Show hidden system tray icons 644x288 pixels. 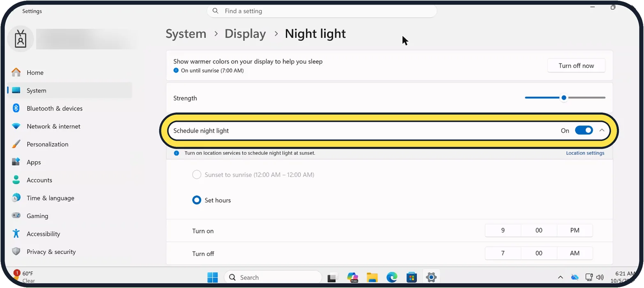560,277
